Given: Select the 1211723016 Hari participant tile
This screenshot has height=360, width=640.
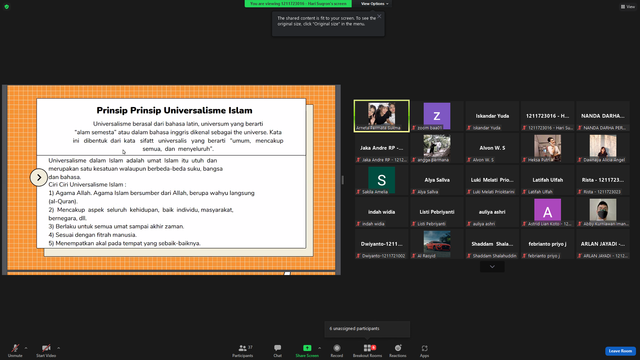Looking at the screenshot, I should click(547, 116).
